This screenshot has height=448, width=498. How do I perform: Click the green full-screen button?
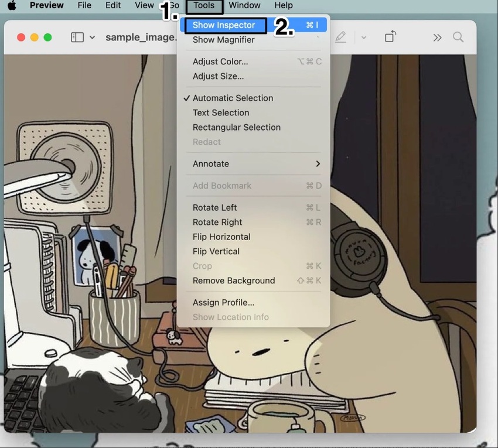[47, 37]
